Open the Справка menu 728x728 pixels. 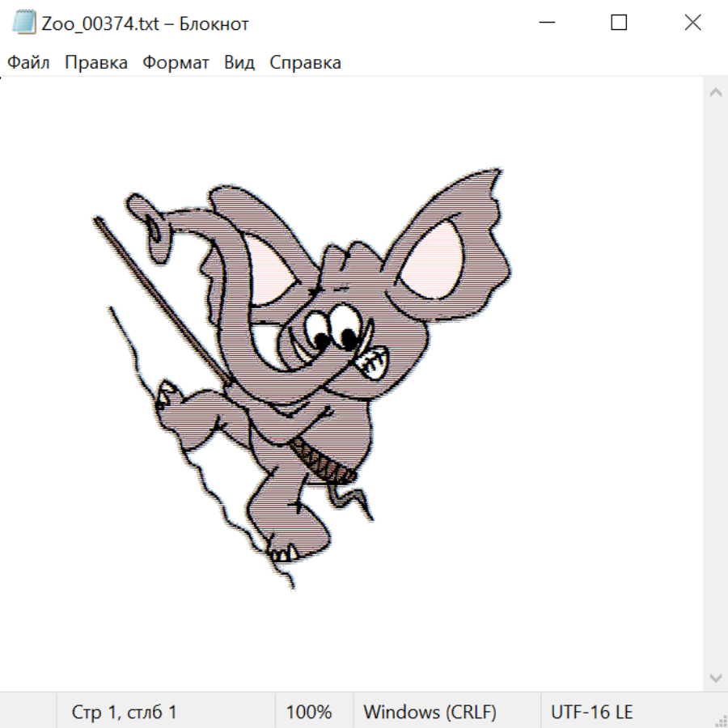(305, 63)
